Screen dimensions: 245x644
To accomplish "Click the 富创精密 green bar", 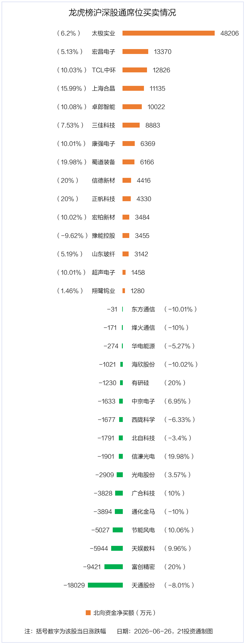I will (x=114, y=567).
